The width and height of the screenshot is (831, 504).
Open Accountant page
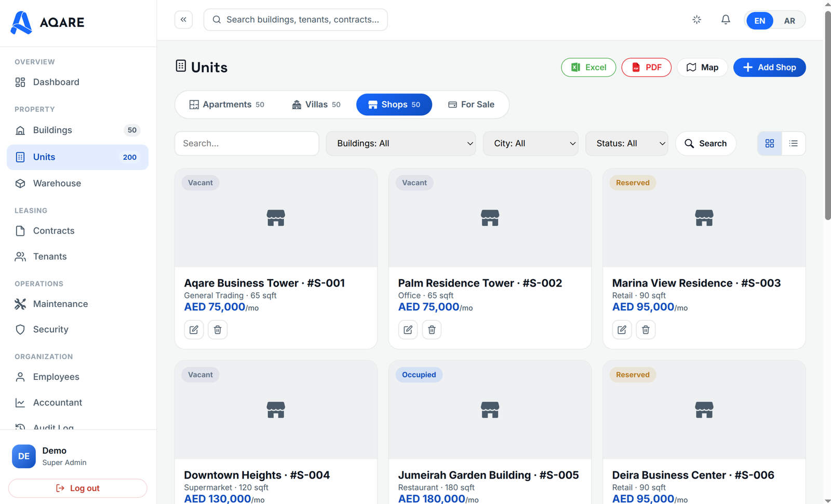(x=77, y=402)
